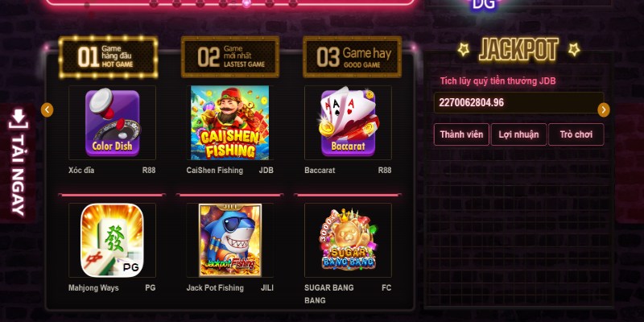Select the Mahjong Ways PG icon
This screenshot has width=644, height=322.
pos(112,240)
